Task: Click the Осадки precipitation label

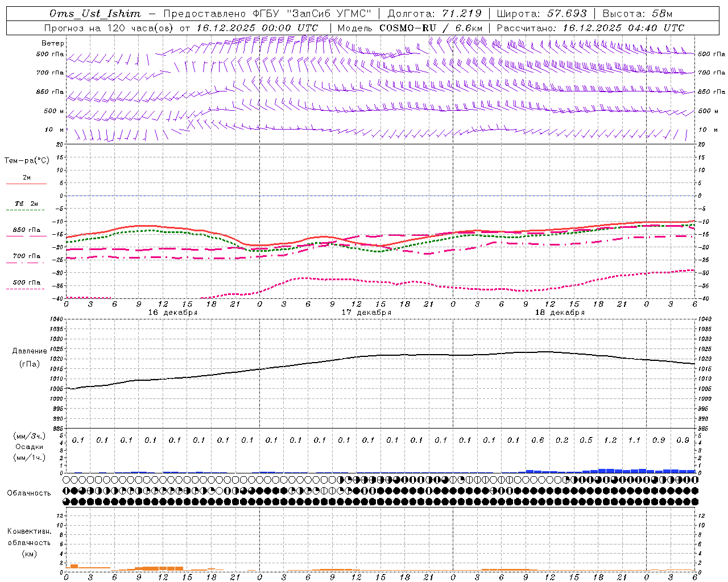Action: 30,447
